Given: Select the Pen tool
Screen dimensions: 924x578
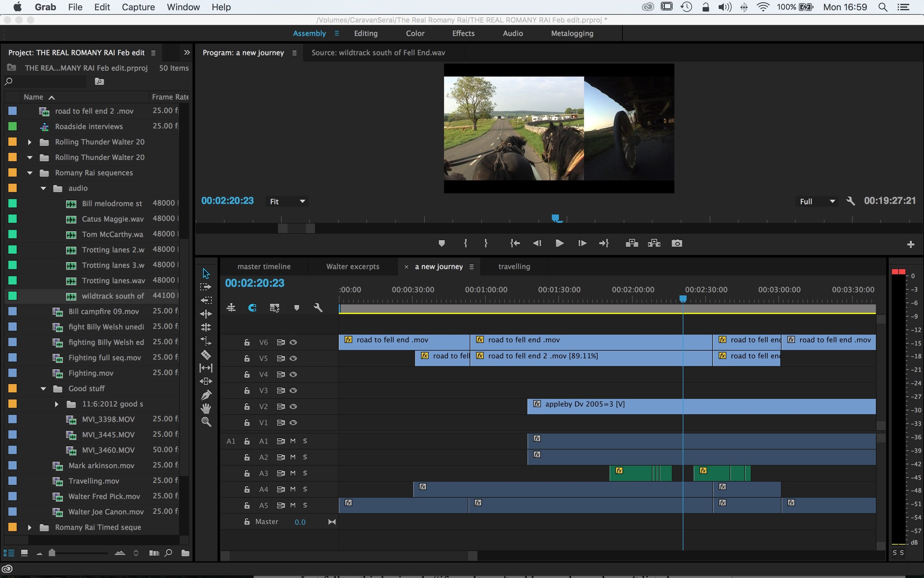Looking at the screenshot, I should click(206, 395).
